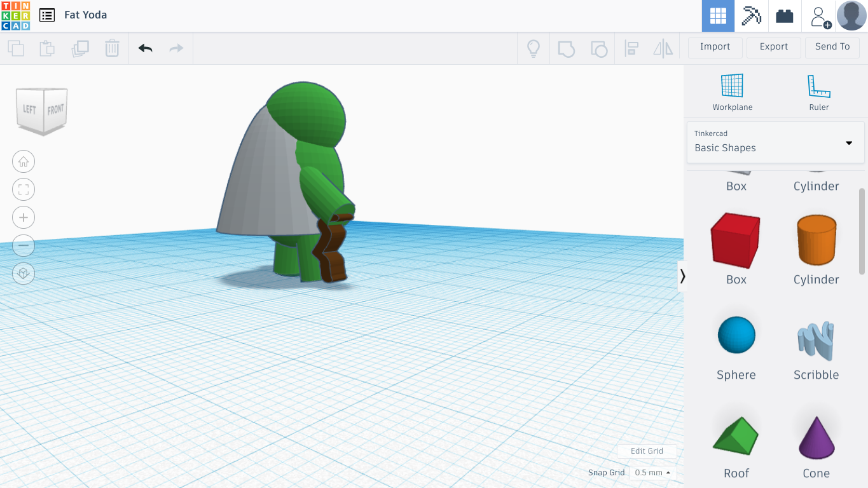Image resolution: width=868 pixels, height=488 pixels.
Task: Click the Group shapes icon
Action: pos(566,48)
